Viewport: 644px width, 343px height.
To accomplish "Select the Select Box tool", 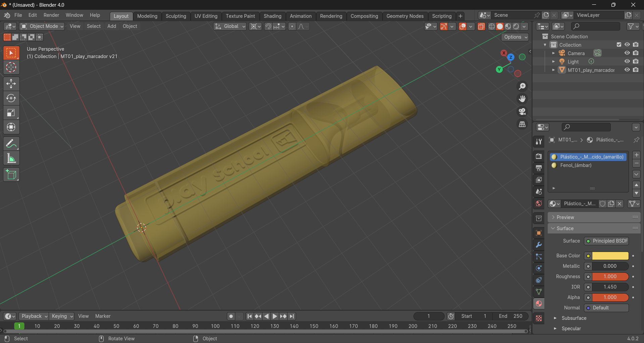I will coord(11,53).
